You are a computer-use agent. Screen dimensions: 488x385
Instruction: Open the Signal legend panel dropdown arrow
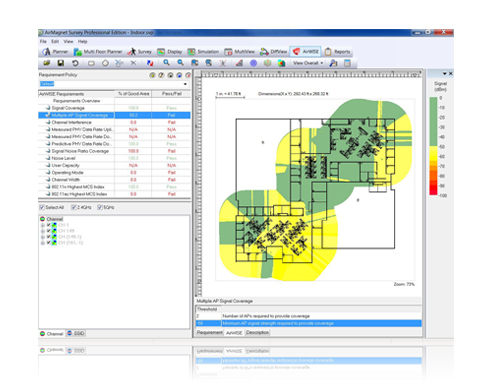pyautogui.click(x=445, y=73)
